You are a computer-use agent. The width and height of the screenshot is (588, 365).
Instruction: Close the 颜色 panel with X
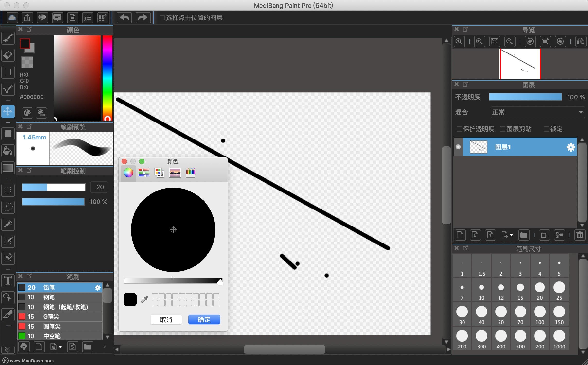point(21,29)
